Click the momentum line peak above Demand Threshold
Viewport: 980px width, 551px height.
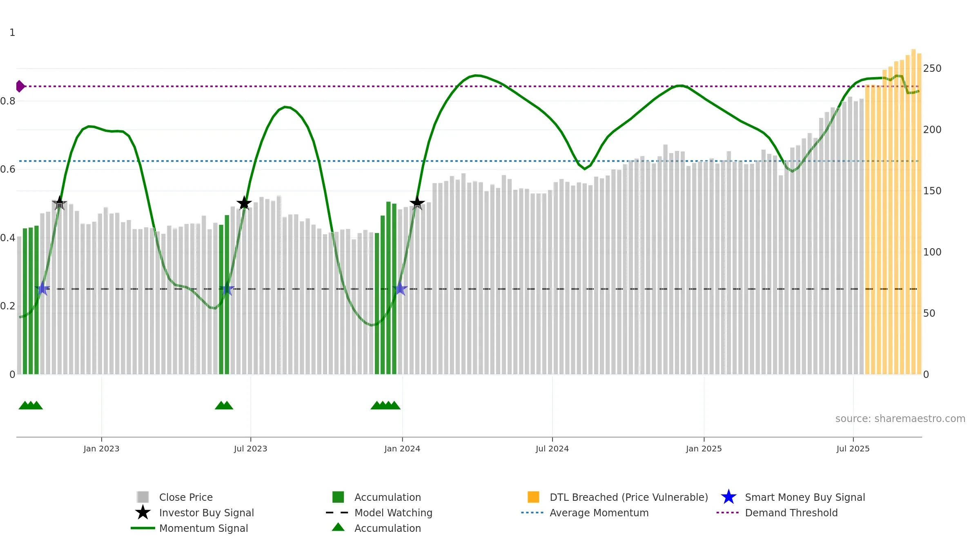pos(476,76)
